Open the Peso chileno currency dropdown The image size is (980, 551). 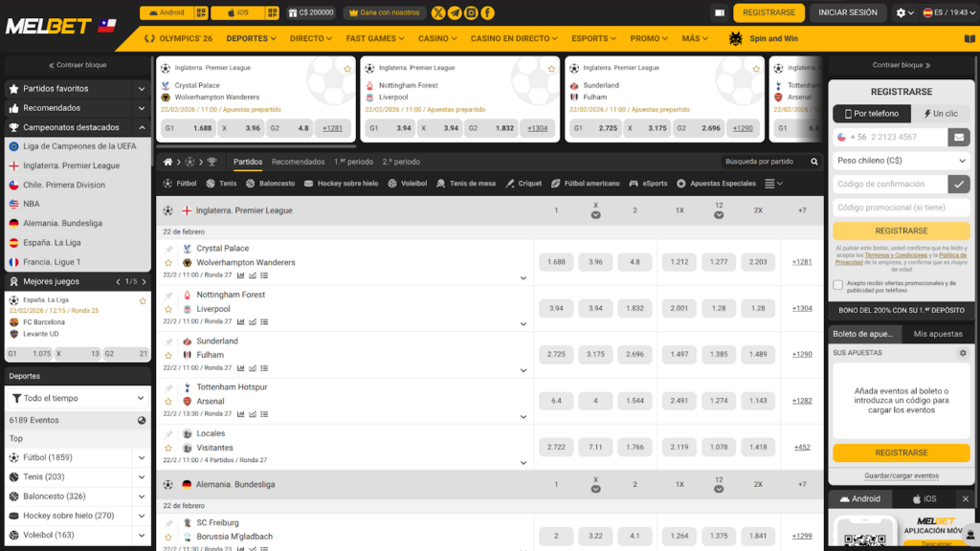click(900, 161)
